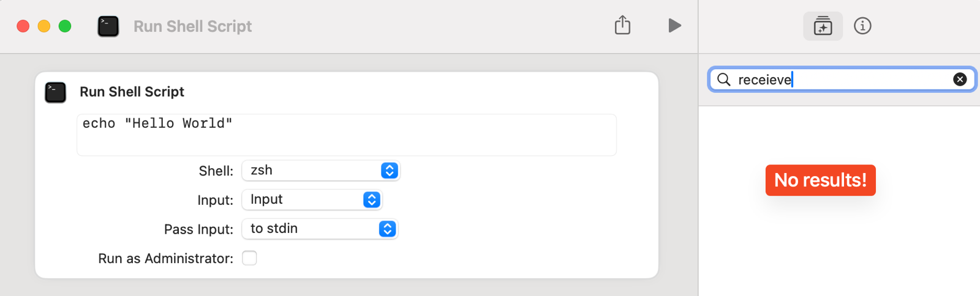
Task: Click the Run Shell Script shortcut title
Action: [192, 26]
